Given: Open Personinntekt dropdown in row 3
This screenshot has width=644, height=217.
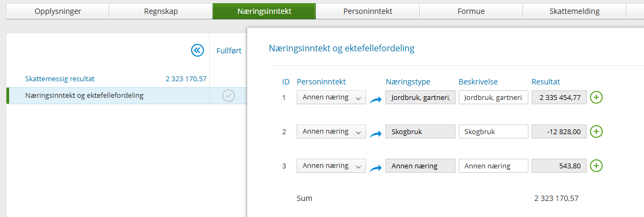Looking at the screenshot, I should (331, 166).
